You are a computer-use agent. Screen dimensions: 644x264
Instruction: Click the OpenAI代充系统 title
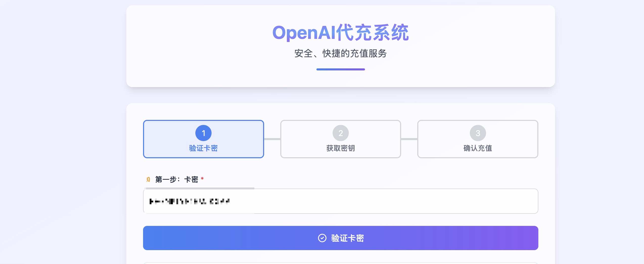[x=340, y=33]
